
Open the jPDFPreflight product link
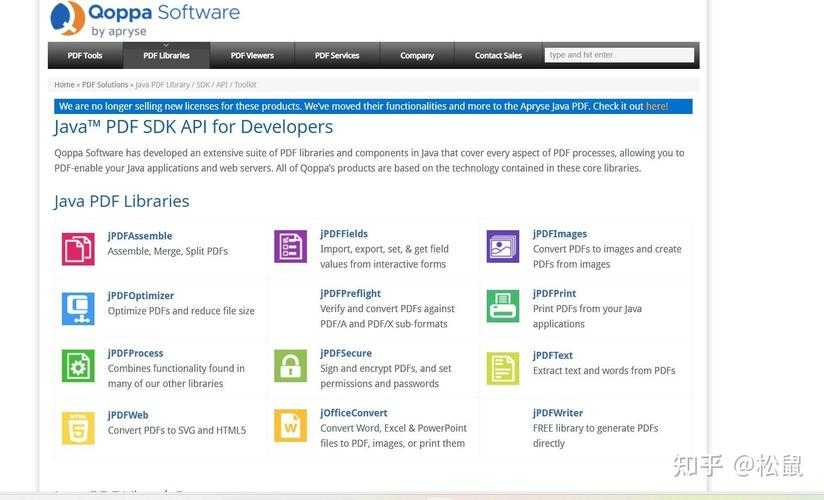[350, 294]
